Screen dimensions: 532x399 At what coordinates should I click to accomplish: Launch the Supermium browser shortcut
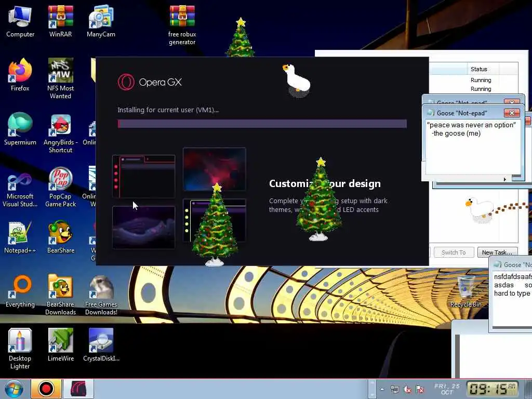20,129
